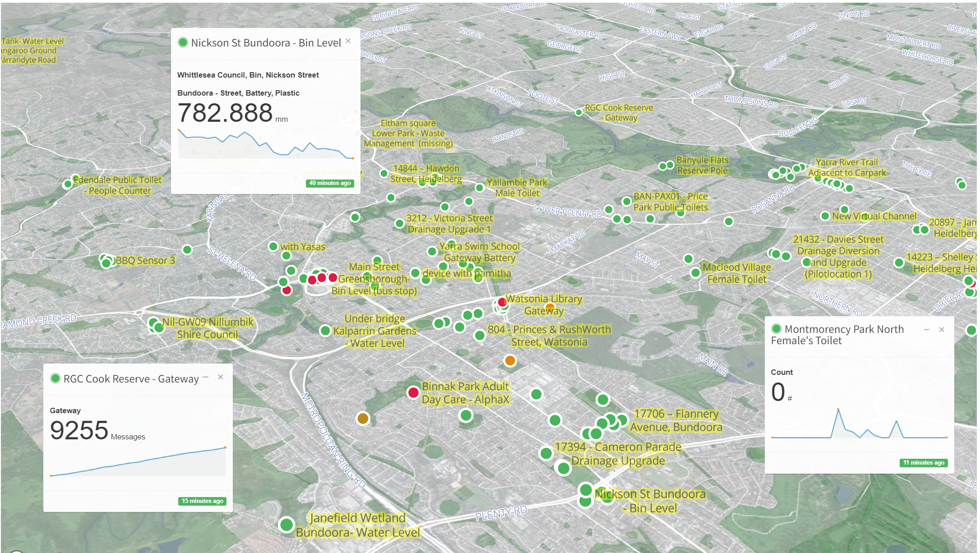Select the red Binnak Park Adult Day Care marker

click(414, 392)
